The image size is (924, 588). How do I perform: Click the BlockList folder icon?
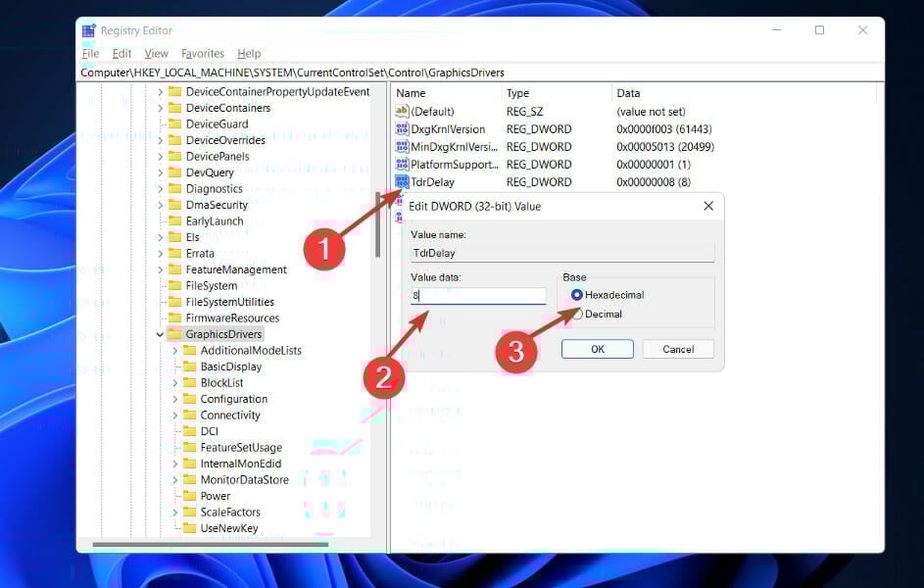pos(190,382)
